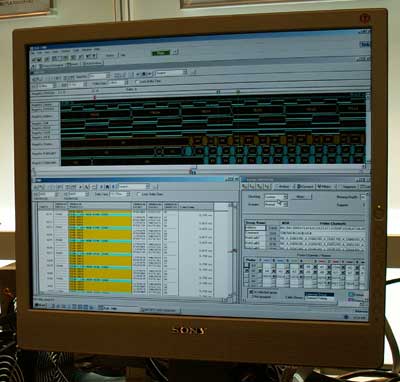Click the dark center icon in the waveform toolbar

pos(144,74)
